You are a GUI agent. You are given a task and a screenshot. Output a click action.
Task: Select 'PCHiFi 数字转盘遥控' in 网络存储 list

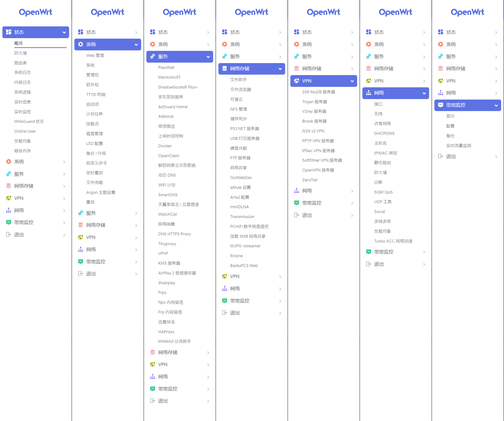[249, 226]
